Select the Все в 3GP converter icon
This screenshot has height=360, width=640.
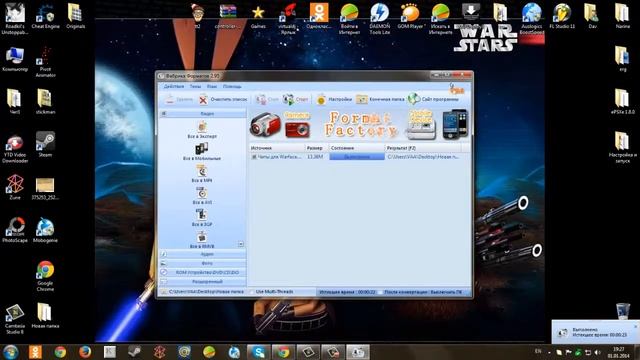pyautogui.click(x=202, y=218)
